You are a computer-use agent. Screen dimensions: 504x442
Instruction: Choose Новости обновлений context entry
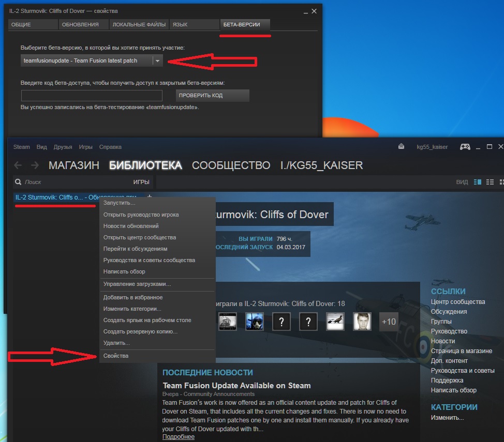pos(157,226)
